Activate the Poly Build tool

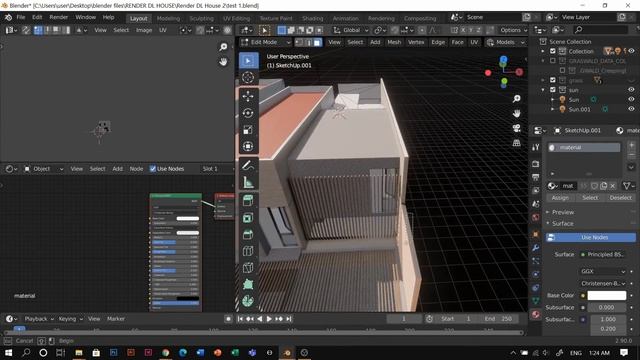click(x=248, y=284)
